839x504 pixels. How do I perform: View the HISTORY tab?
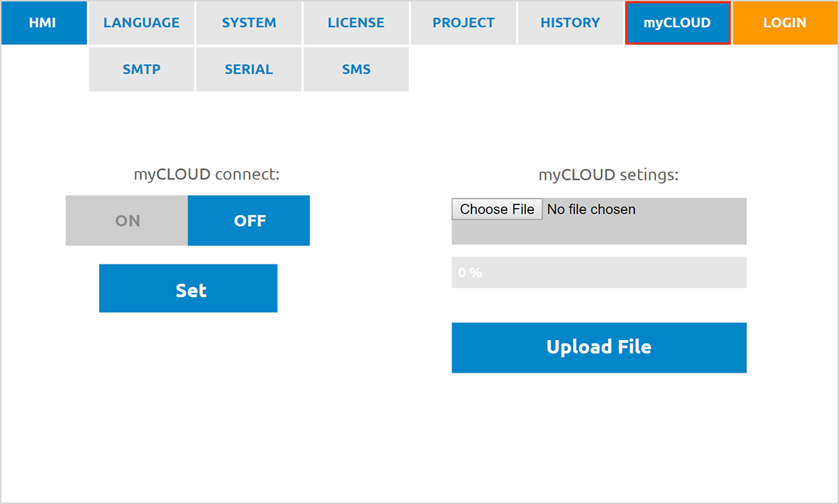tap(571, 22)
